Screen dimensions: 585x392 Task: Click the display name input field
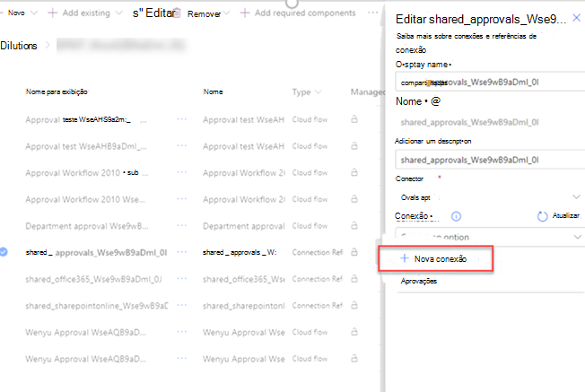(490, 82)
